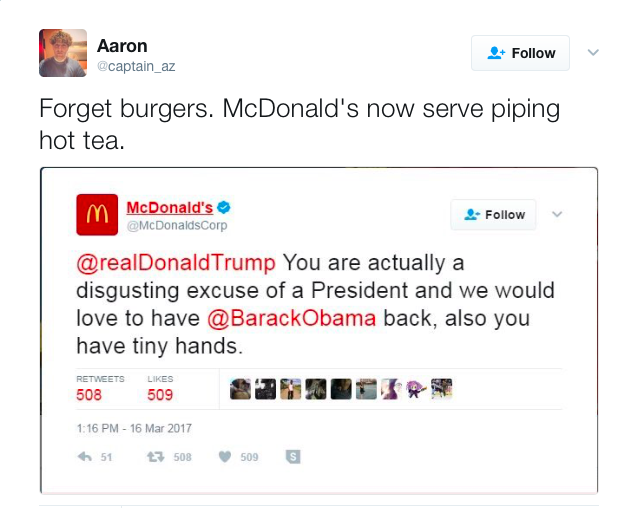Open the @realDonaldTrump mention

(176, 263)
